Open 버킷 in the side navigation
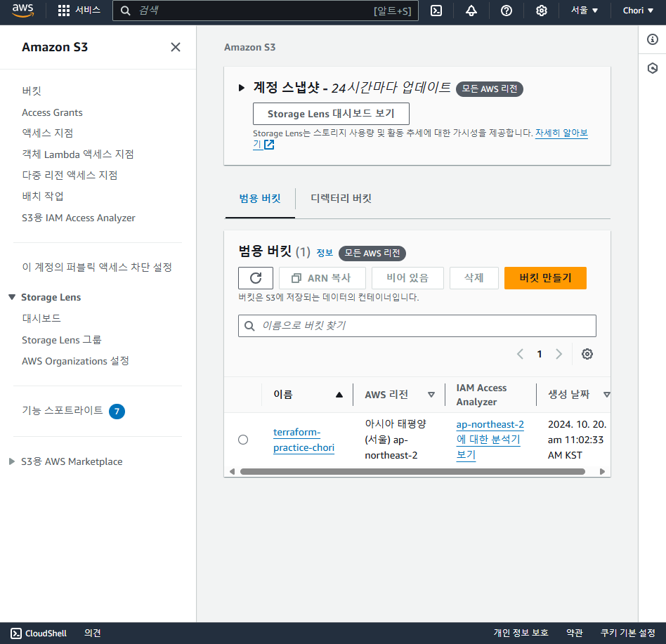 tap(32, 91)
